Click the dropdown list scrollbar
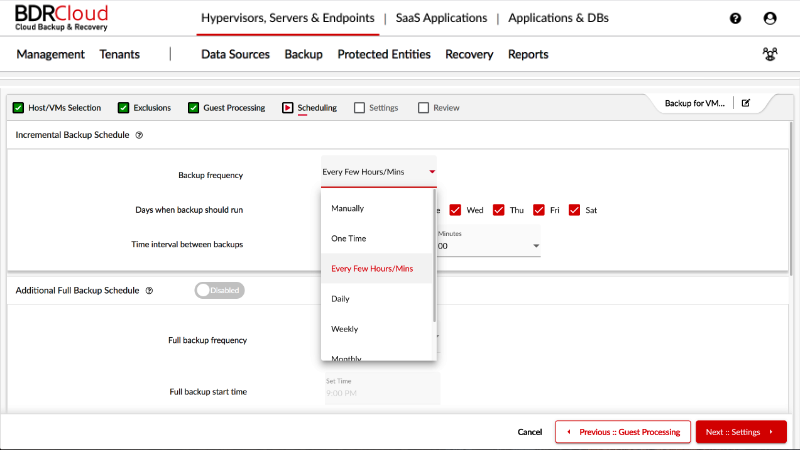 click(435, 256)
